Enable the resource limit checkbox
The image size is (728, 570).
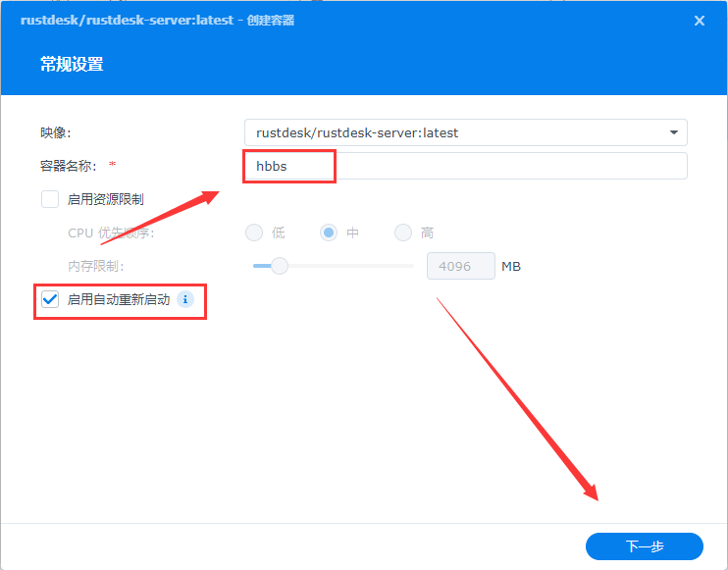click(50, 199)
